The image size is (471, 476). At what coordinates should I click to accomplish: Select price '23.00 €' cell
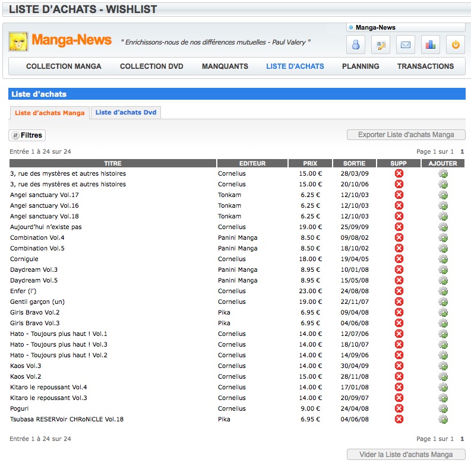(x=310, y=291)
